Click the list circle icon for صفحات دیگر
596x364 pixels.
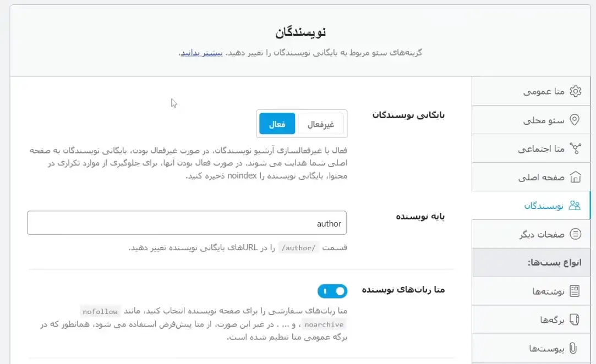(575, 234)
